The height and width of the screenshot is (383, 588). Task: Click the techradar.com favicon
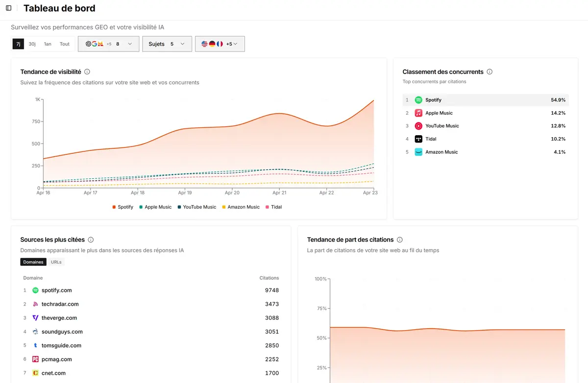click(35, 304)
